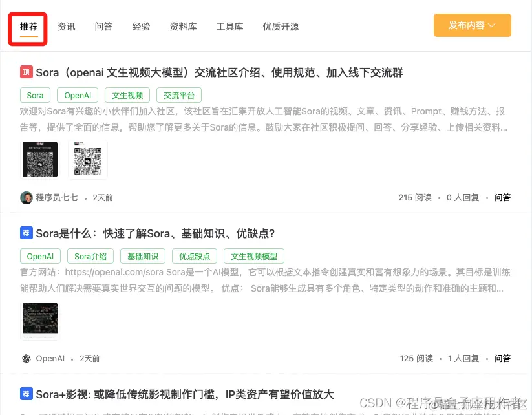This screenshot has height=415, width=532.
Task: Open the Sora 交流社区介绍 post title
Action: [x=219, y=72]
